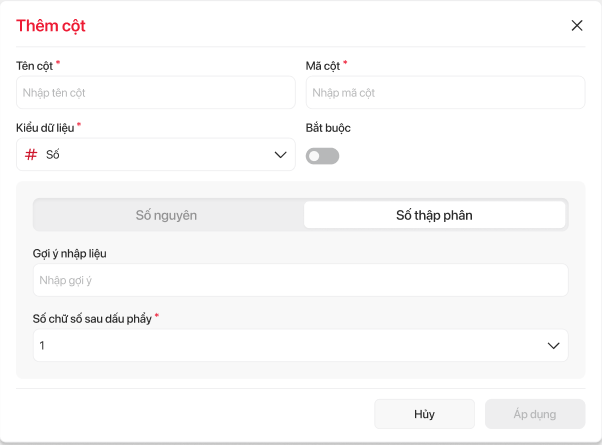Click the decimal places chevron arrow
The width and height of the screenshot is (602, 445).
553,346
